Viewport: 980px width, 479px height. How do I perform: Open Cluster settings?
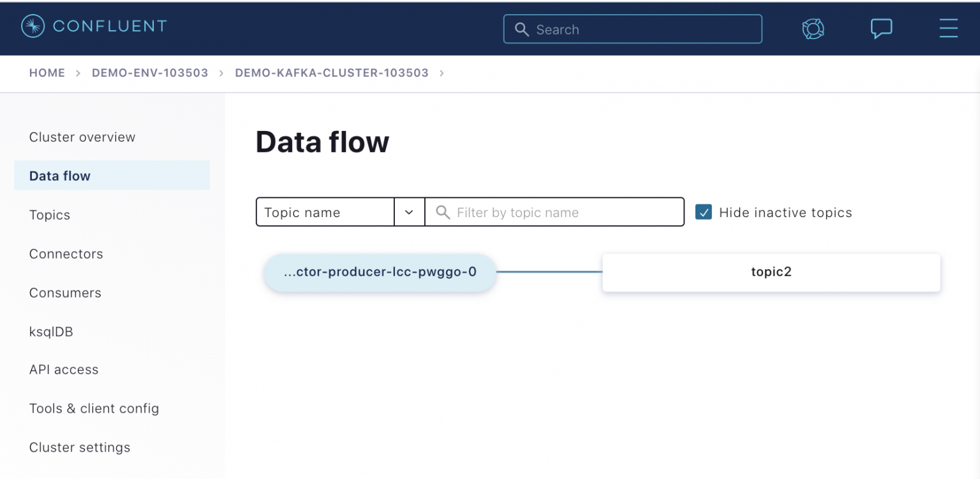[x=79, y=447]
